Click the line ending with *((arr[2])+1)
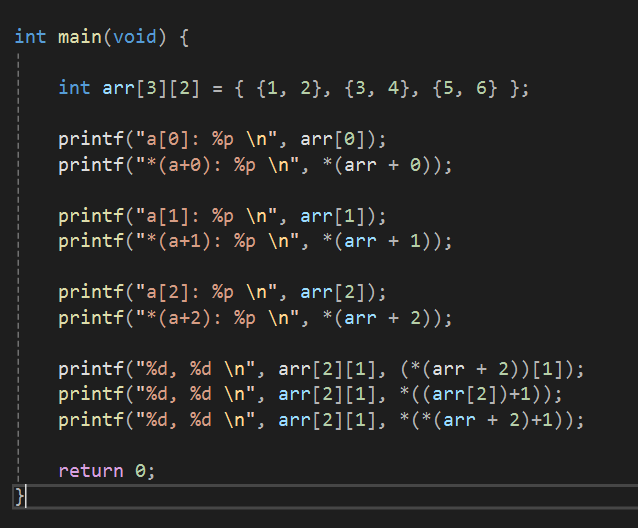 tap(310, 395)
